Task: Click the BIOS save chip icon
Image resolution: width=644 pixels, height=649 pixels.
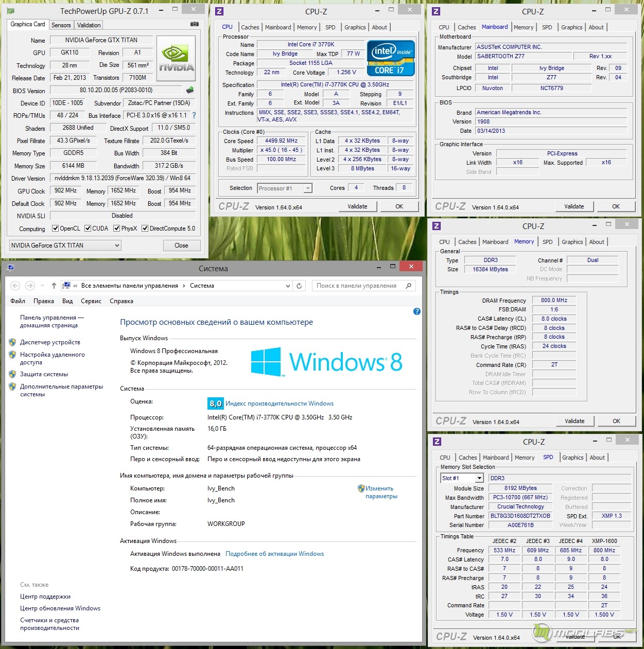Action: (x=190, y=90)
